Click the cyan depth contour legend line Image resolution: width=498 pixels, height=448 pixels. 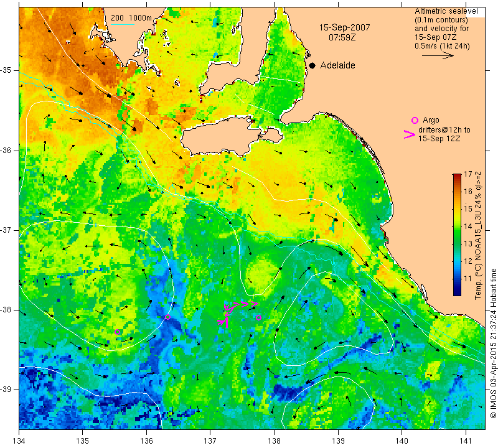[122, 24]
